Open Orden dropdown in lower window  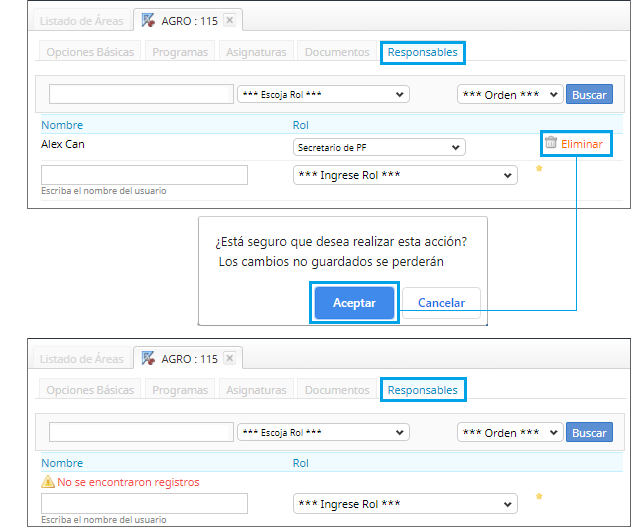pos(510,432)
